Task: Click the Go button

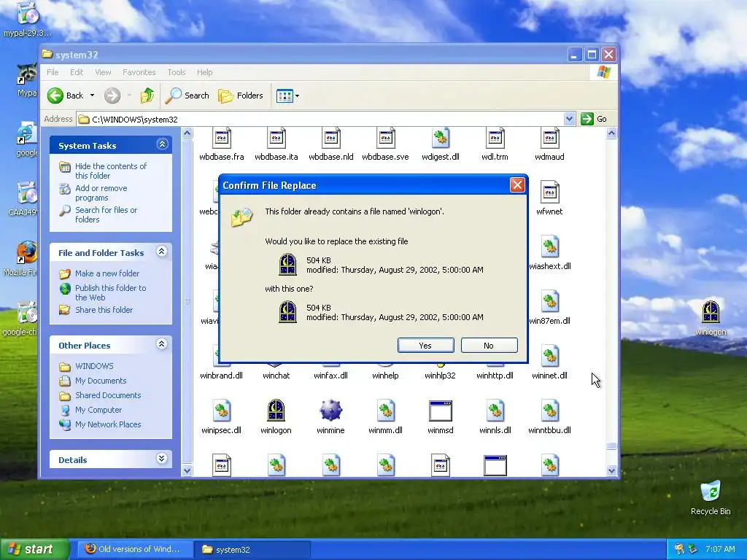Action: click(x=594, y=119)
